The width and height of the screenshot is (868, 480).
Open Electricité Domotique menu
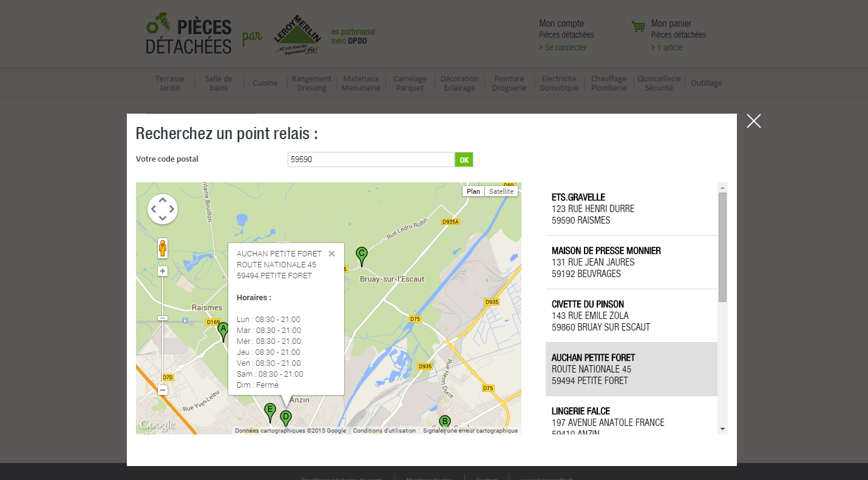[x=559, y=83]
